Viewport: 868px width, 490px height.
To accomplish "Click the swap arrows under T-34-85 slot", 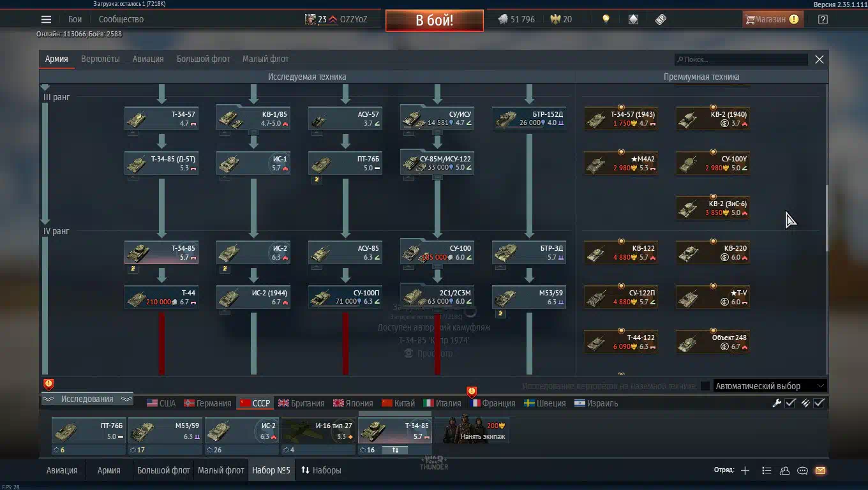I will [394, 450].
